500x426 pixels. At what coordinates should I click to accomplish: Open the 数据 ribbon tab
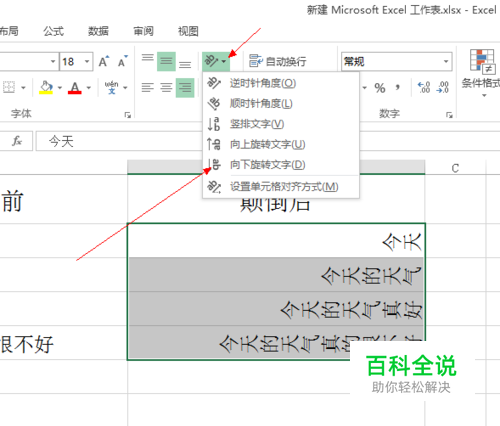point(98,31)
